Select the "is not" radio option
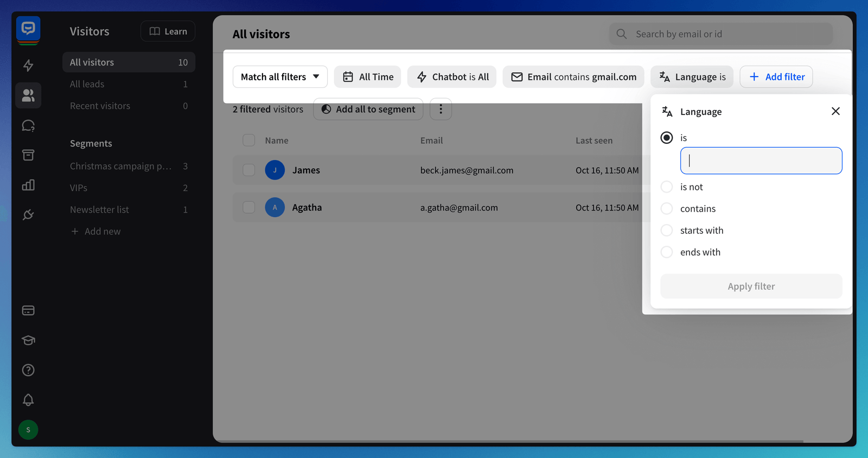Image resolution: width=868 pixels, height=458 pixels. click(667, 187)
